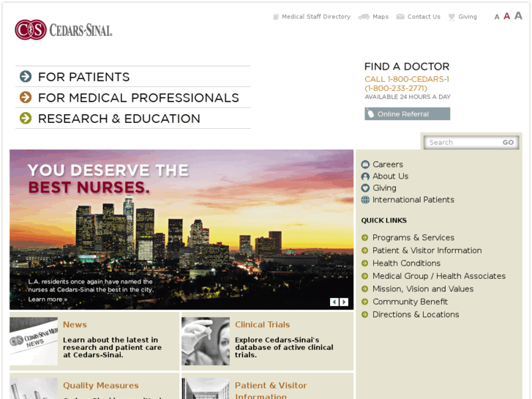This screenshot has width=532, height=399.
Task: Open the International Patients link
Action: 413,200
